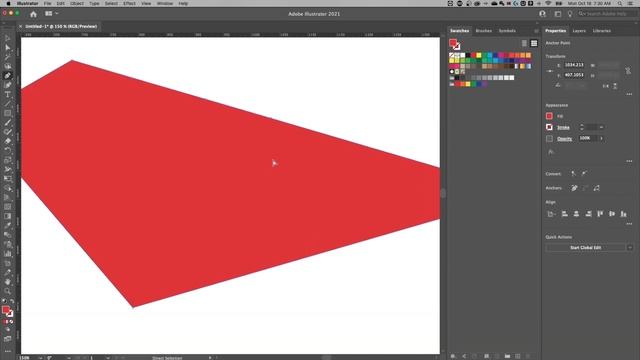Select the Rotate tool
Image resolution: width=640 pixels, height=360 pixels.
point(7,151)
